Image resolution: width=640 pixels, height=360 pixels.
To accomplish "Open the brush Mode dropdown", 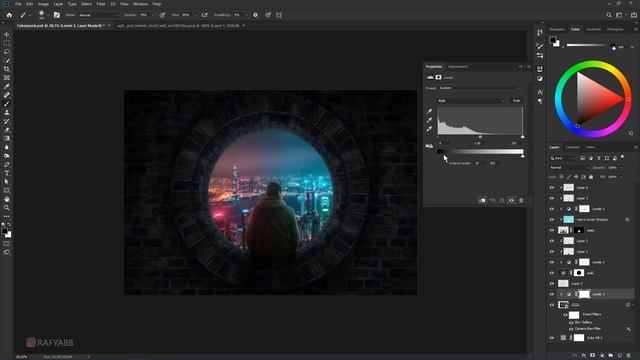I will 98,15.
